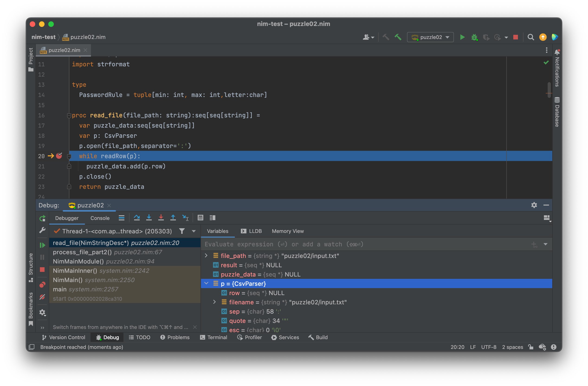Click the Rerun puzzle02 debug icon
588x386 pixels.
[x=42, y=218]
